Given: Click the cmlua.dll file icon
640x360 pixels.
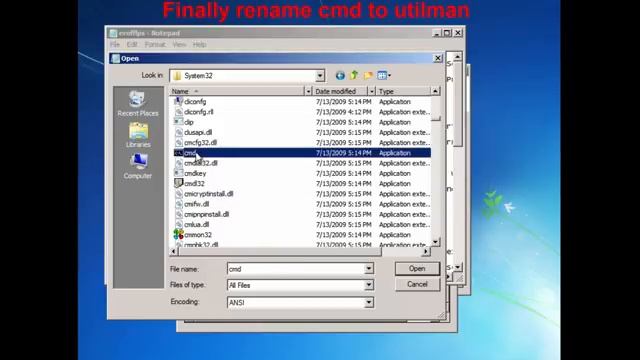Looking at the screenshot, I should [178, 224].
